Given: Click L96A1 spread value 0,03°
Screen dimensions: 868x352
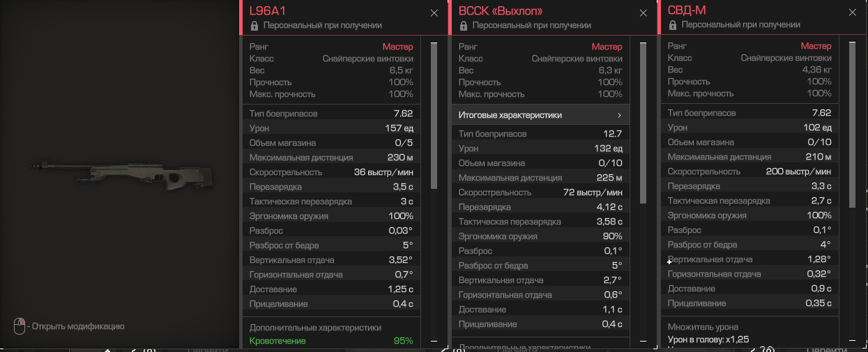Looking at the screenshot, I should [x=401, y=231].
